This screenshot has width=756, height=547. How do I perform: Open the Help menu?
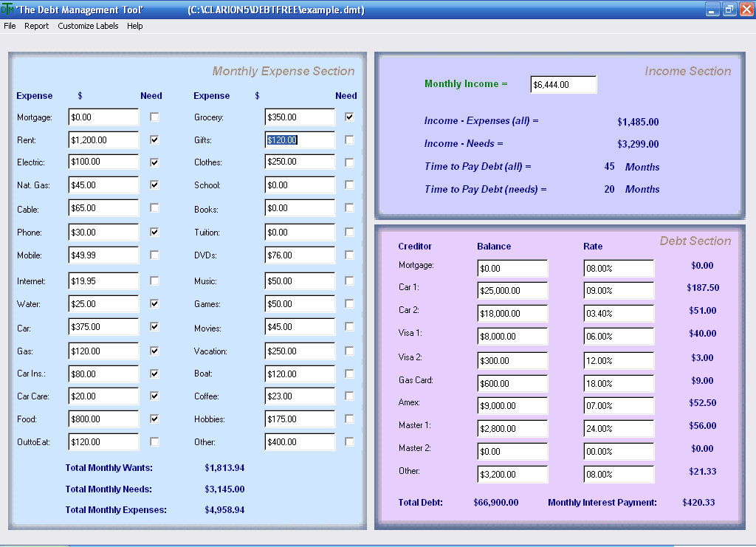pyautogui.click(x=135, y=26)
